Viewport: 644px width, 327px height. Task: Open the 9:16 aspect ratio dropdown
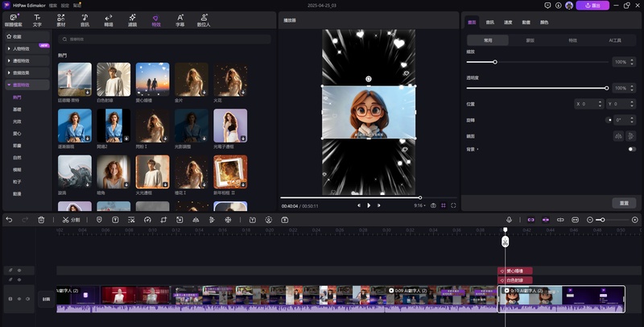click(x=419, y=205)
